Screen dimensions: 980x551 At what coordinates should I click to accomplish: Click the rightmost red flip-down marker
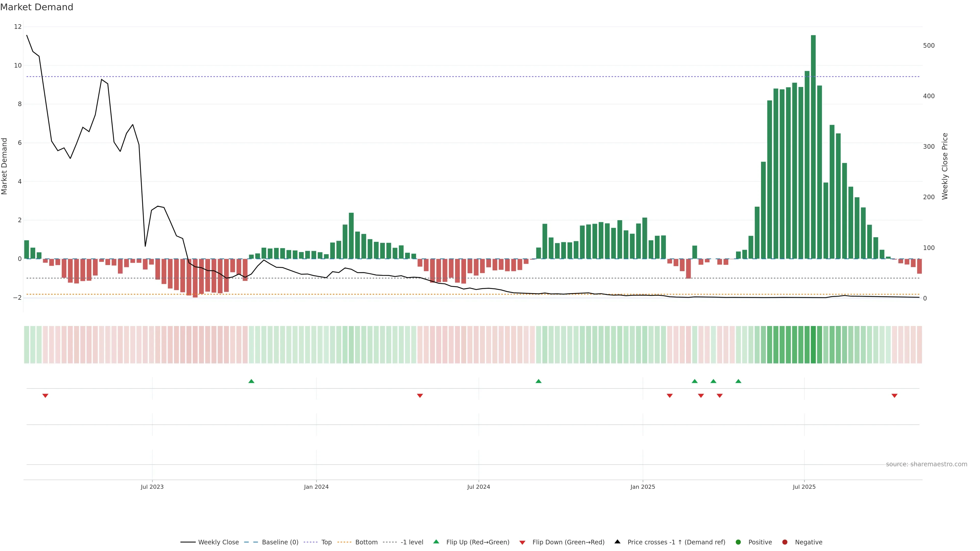click(x=895, y=396)
